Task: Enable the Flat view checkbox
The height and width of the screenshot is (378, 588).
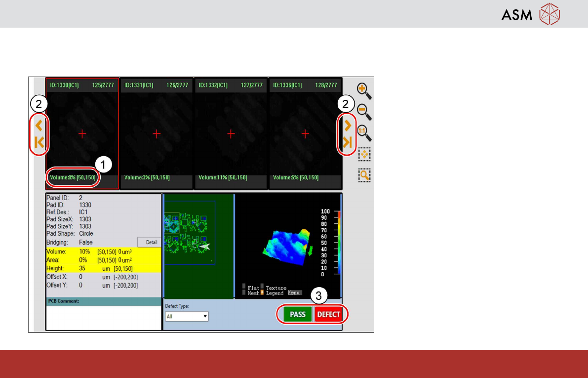Action: (244, 287)
